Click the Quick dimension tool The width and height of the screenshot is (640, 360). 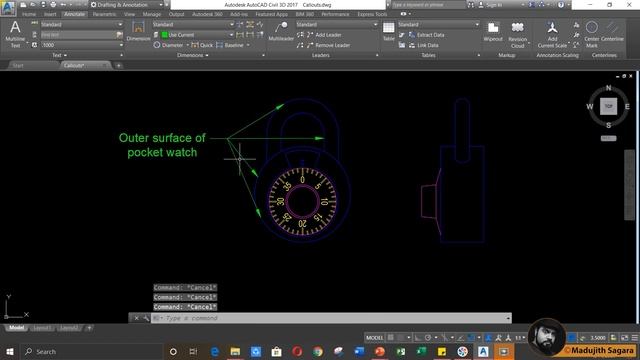(x=202, y=45)
